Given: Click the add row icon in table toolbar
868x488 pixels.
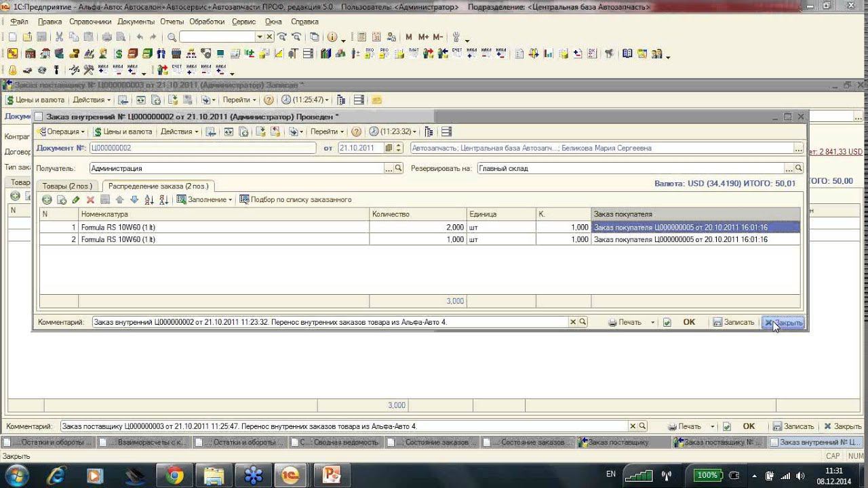Looking at the screenshot, I should point(47,200).
